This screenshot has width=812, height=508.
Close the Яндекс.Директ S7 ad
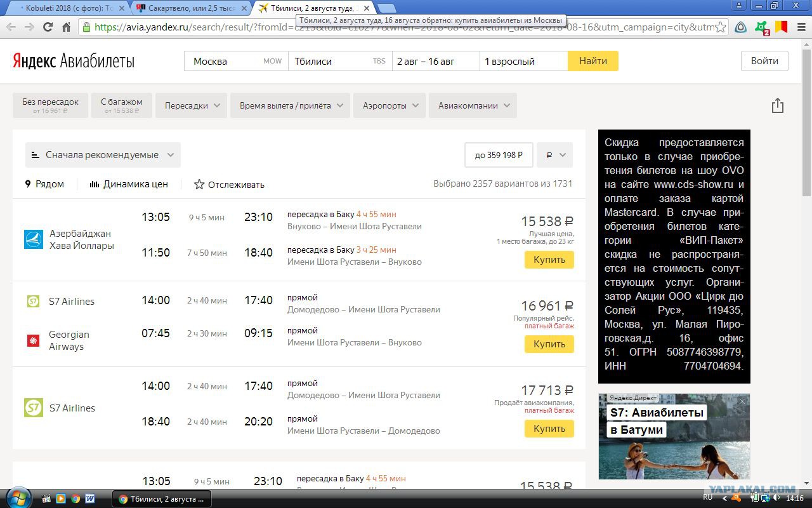pos(742,401)
